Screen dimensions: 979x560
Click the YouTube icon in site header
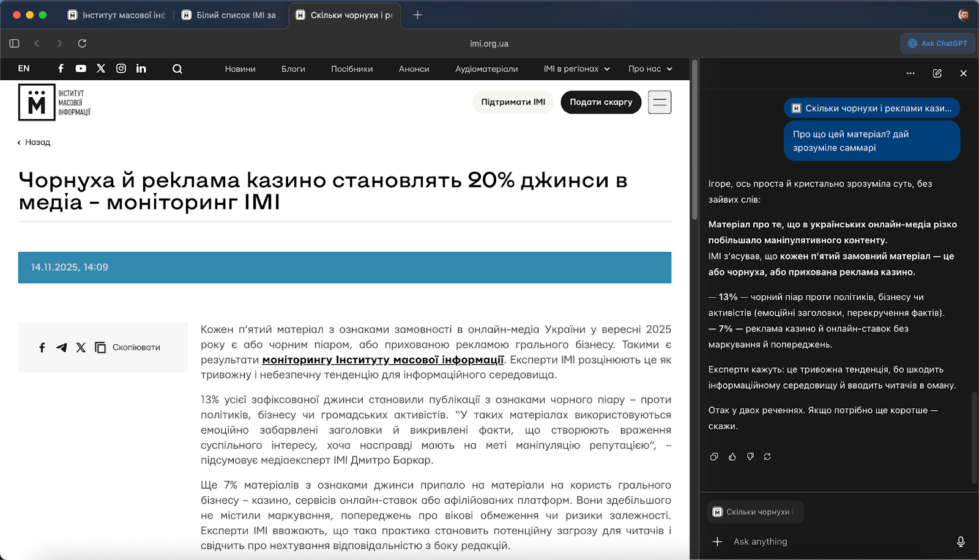[81, 68]
